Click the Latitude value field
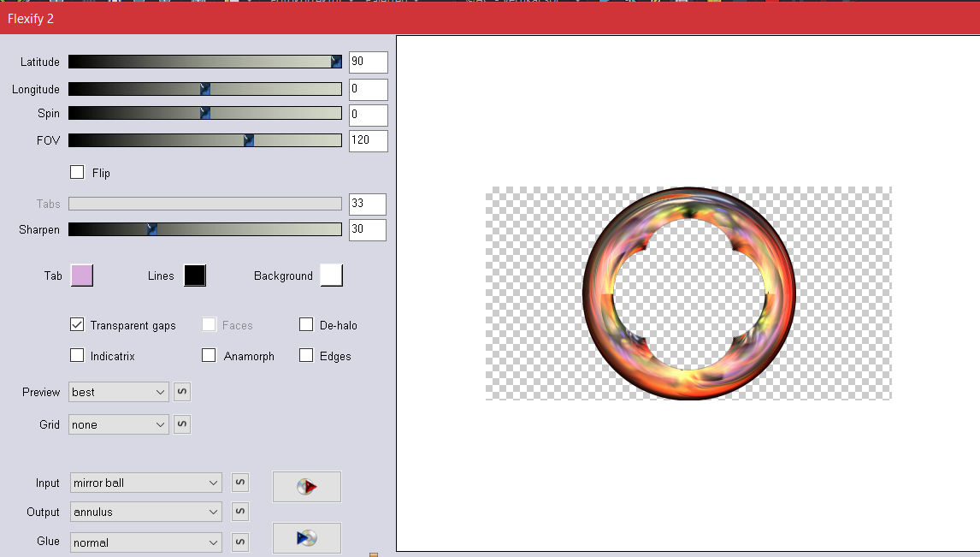Viewport: 980px width, 557px height. coord(368,62)
